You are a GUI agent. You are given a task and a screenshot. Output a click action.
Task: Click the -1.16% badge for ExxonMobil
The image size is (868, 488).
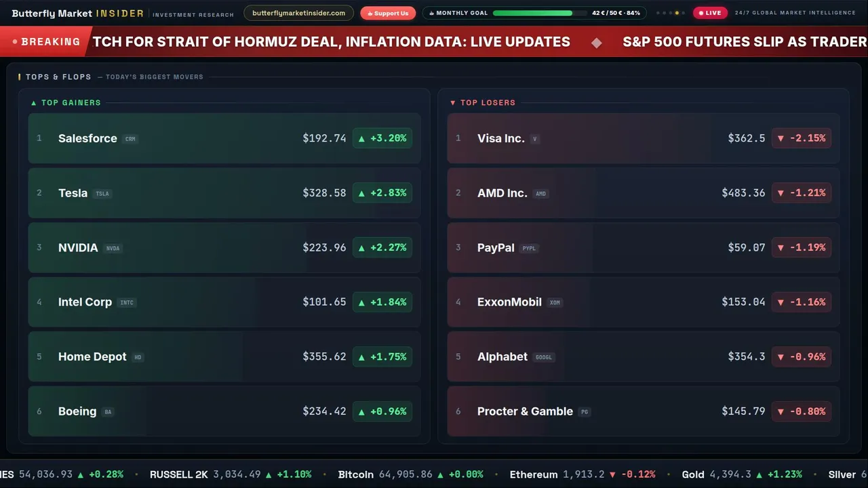tap(802, 302)
